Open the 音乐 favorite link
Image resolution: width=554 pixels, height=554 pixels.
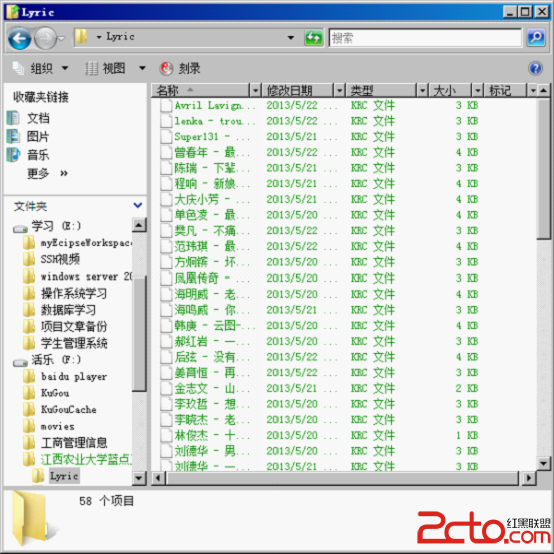click(28, 155)
